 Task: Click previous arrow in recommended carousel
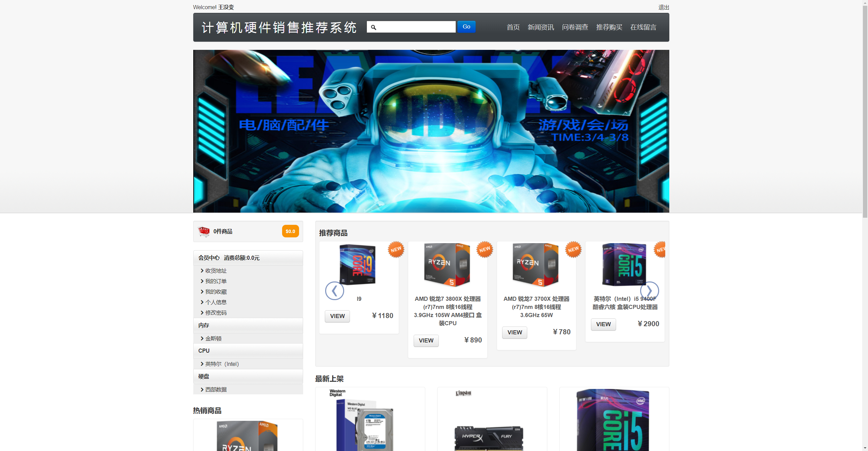(334, 291)
